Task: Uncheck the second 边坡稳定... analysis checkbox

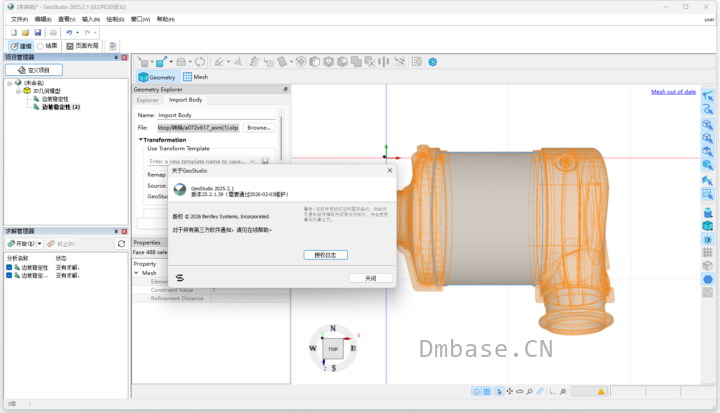Action: [x=9, y=276]
